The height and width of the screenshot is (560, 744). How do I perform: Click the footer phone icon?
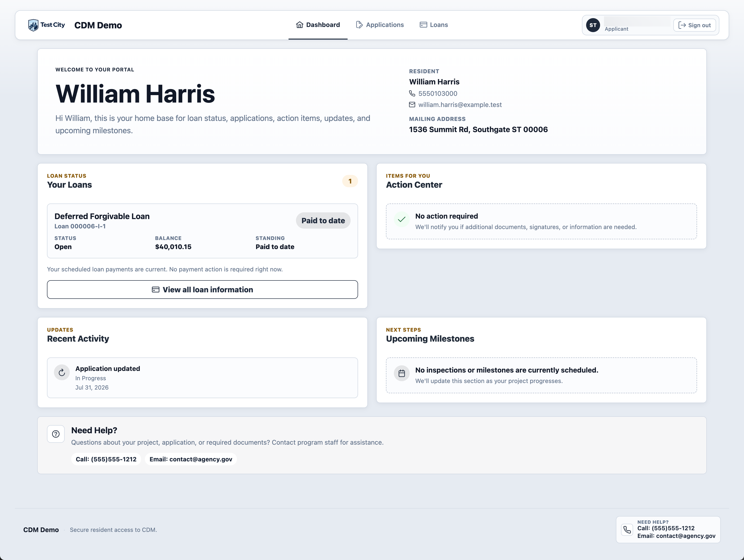coord(627,530)
